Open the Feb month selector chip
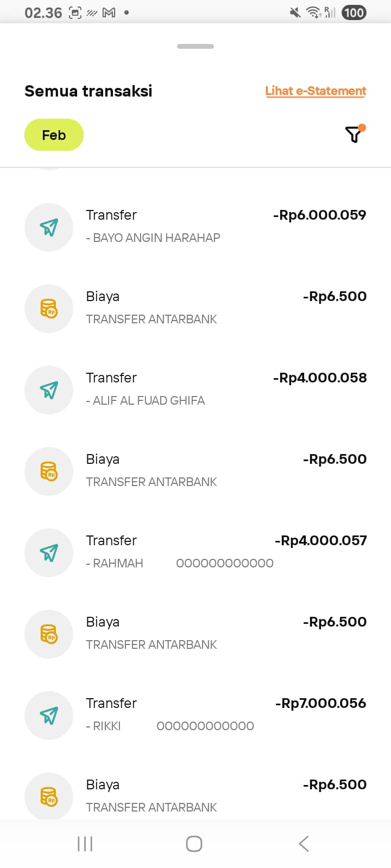 [x=54, y=135]
